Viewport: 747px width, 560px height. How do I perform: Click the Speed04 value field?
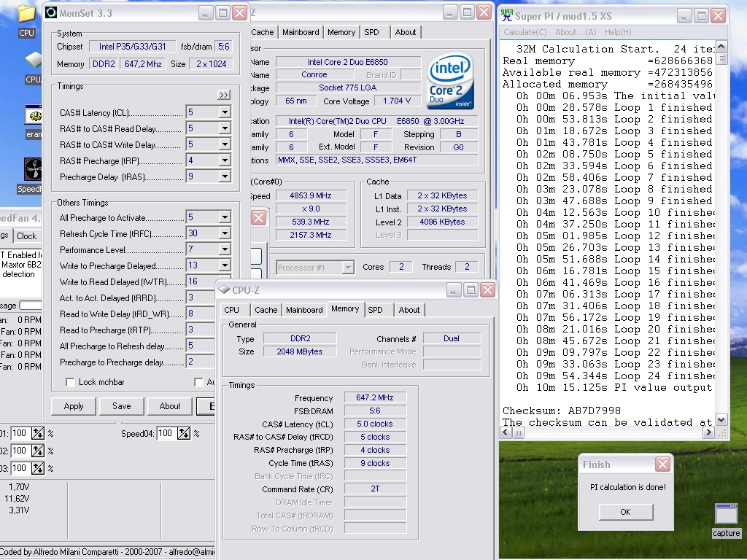click(166, 433)
